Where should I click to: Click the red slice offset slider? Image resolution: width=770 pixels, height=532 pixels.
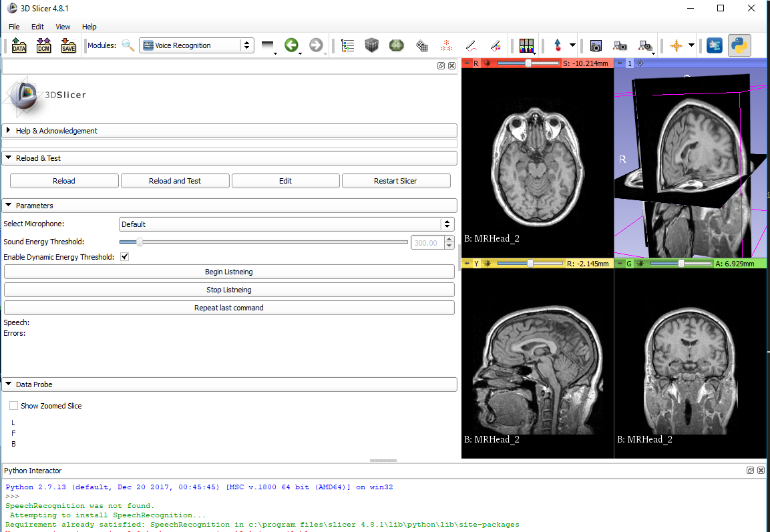[528, 63]
